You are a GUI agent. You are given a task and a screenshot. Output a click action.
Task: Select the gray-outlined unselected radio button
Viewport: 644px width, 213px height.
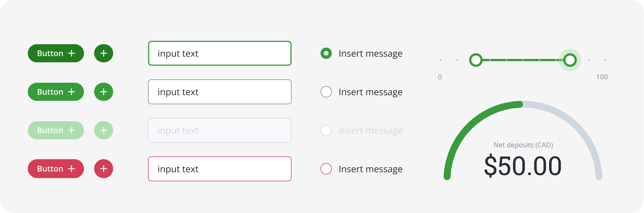[326, 92]
